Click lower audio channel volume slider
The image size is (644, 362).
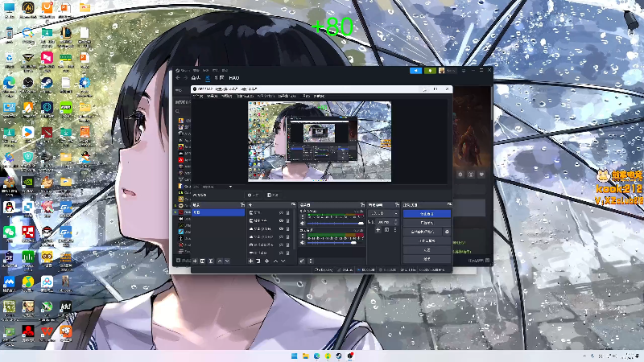335,243
